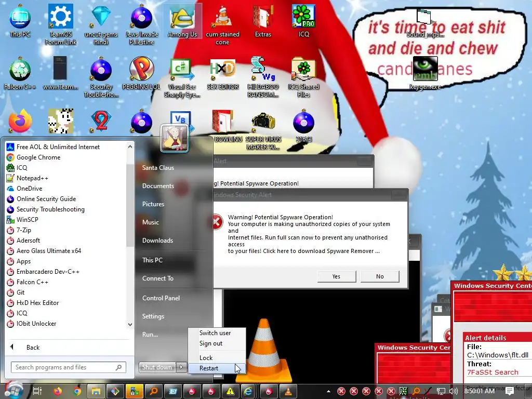The image size is (532, 399).
Task: Open the 31673 desktop icon
Action: (x=303, y=126)
